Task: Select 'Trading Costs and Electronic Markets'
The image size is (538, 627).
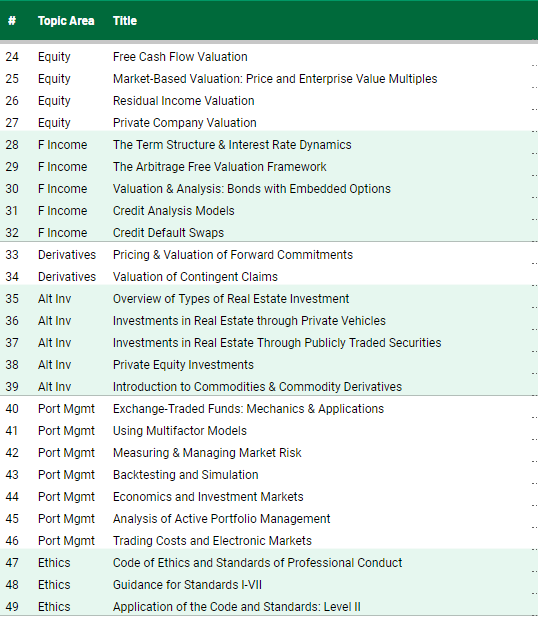Action: point(212,541)
